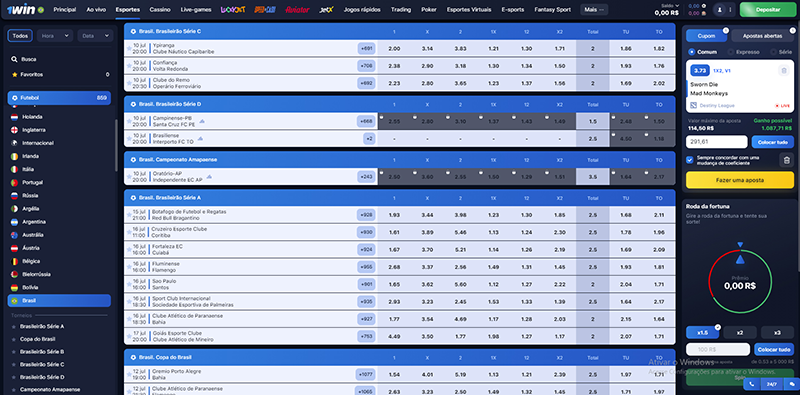This screenshot has height=395, width=800.
Task: Open the Hora dropdown
Action: 55,36
